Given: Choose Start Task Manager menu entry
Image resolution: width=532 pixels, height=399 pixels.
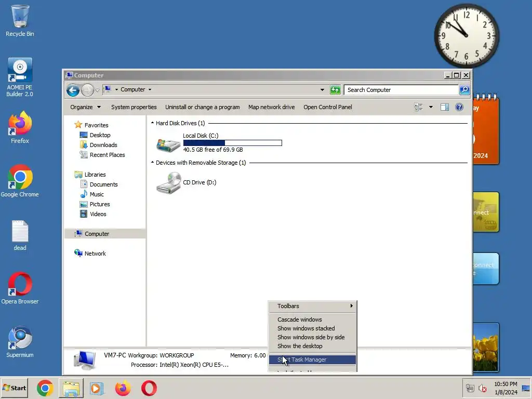Looking at the screenshot, I should pyautogui.click(x=312, y=360).
